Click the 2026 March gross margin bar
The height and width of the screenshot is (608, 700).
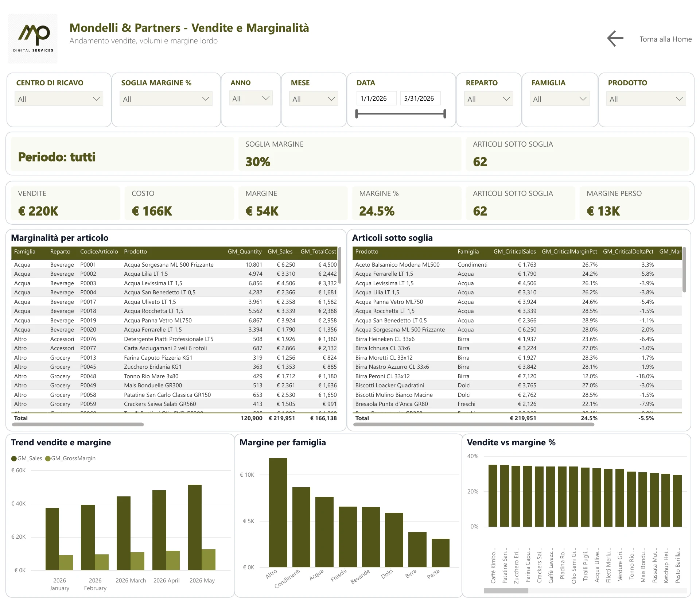click(x=137, y=561)
